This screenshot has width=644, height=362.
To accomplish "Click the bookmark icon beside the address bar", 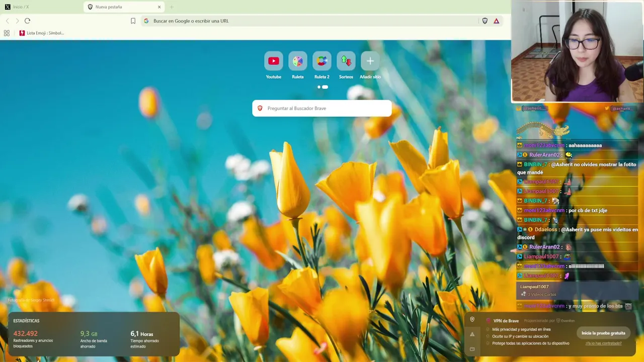I will [x=133, y=21].
